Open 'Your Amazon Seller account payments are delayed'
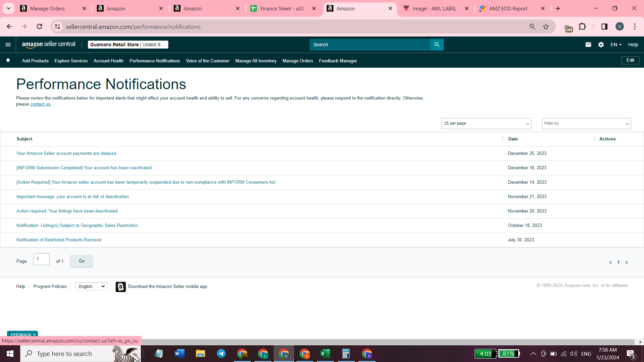Image resolution: width=644 pixels, height=362 pixels. point(66,154)
